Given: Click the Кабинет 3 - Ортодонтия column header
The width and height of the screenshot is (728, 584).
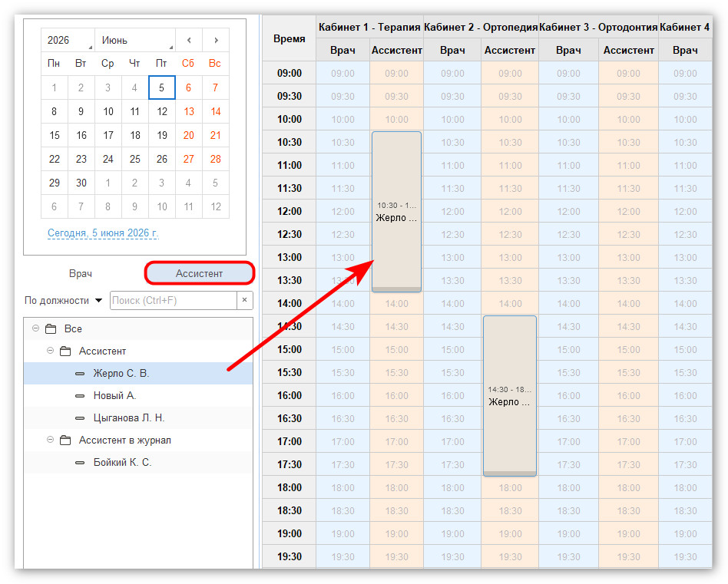Looking at the screenshot, I should pos(598,28).
